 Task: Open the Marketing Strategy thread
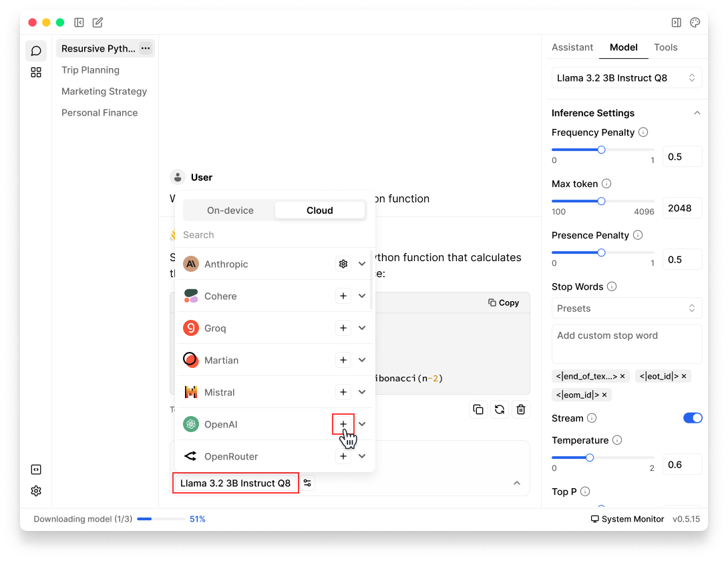point(106,91)
